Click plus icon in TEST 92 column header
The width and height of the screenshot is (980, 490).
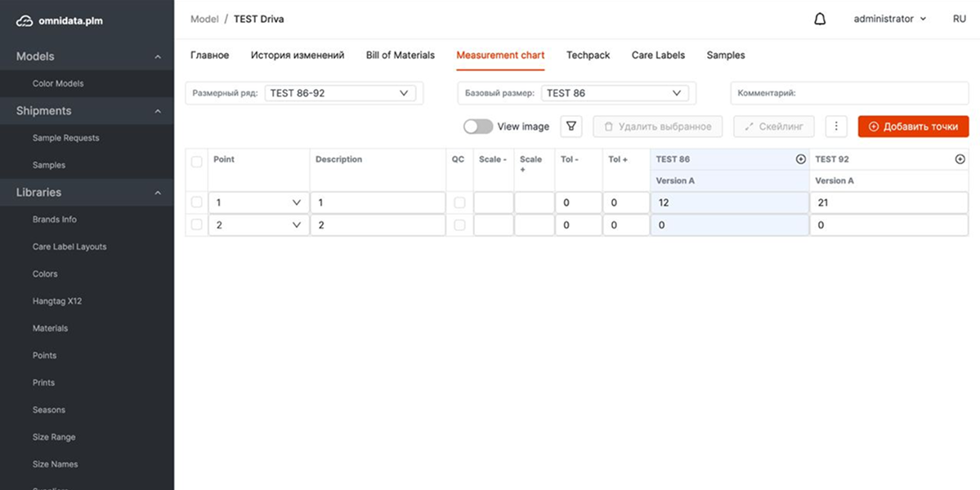[x=960, y=159]
